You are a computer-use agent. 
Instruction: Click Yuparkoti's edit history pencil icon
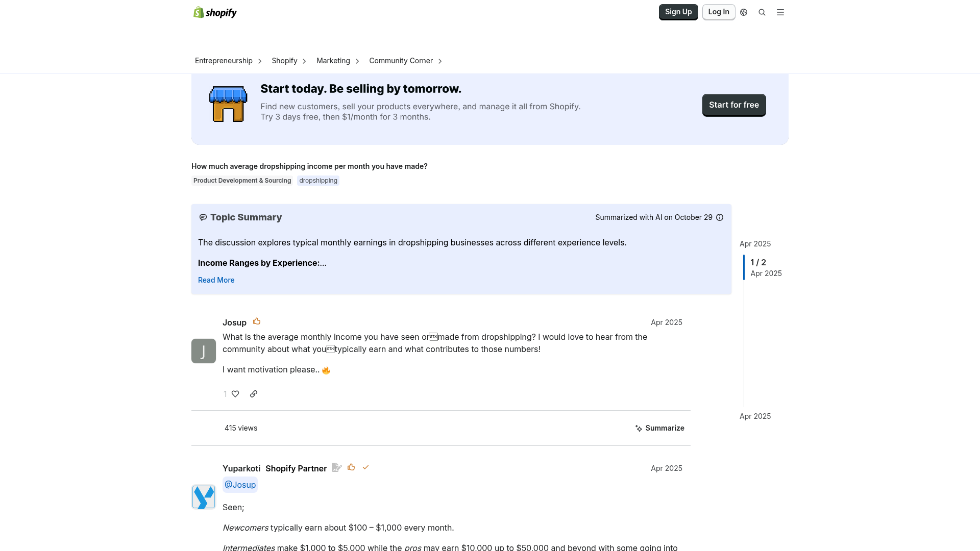336,467
